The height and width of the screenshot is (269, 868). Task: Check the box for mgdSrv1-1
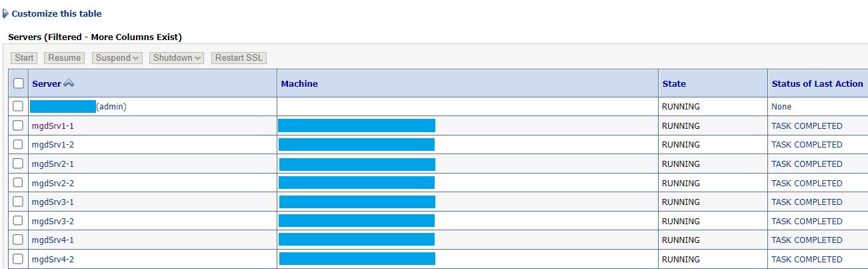tap(19, 125)
